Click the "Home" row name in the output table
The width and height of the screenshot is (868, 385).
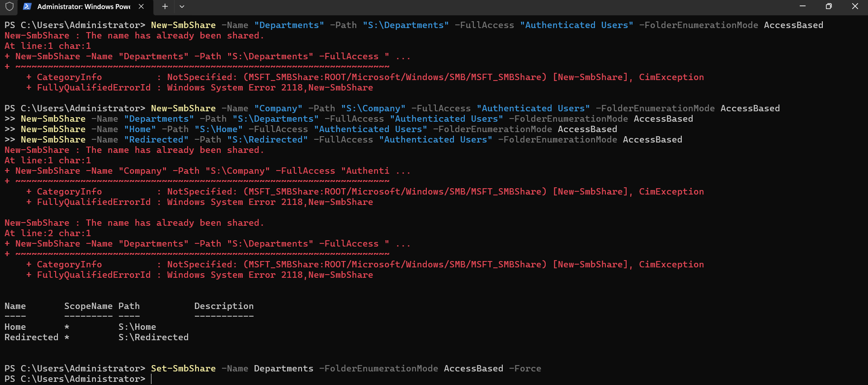15,327
